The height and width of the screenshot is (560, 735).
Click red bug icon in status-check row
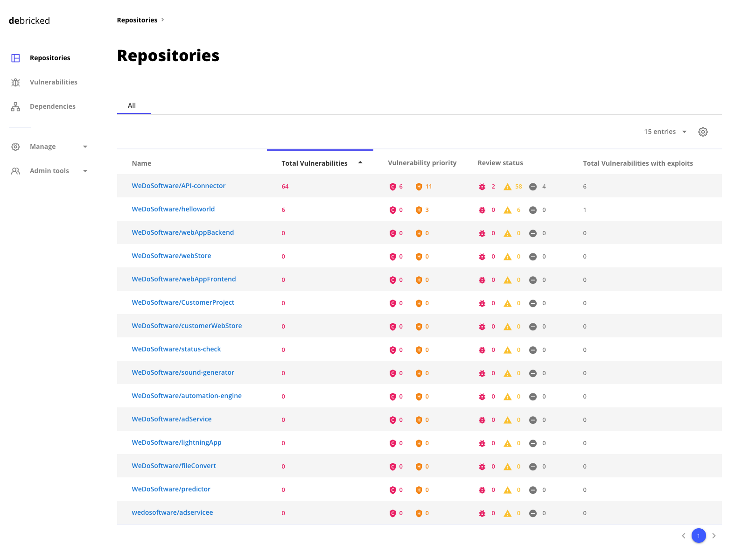(482, 350)
